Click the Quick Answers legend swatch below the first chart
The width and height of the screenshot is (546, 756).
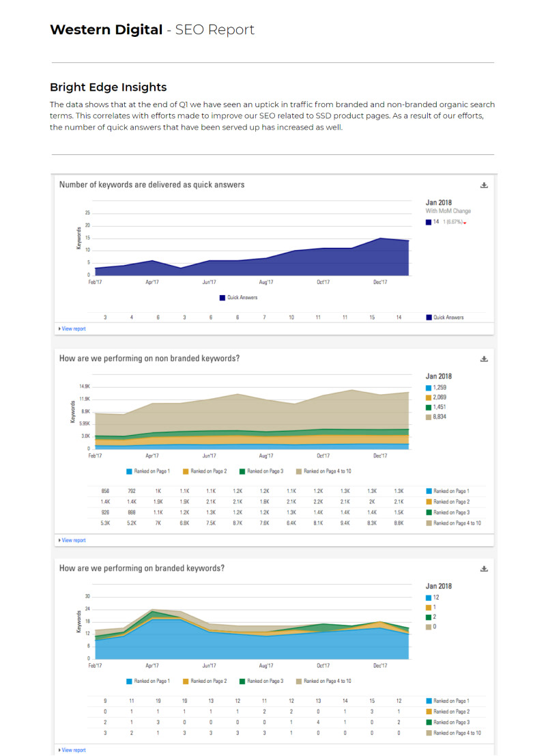point(222,298)
